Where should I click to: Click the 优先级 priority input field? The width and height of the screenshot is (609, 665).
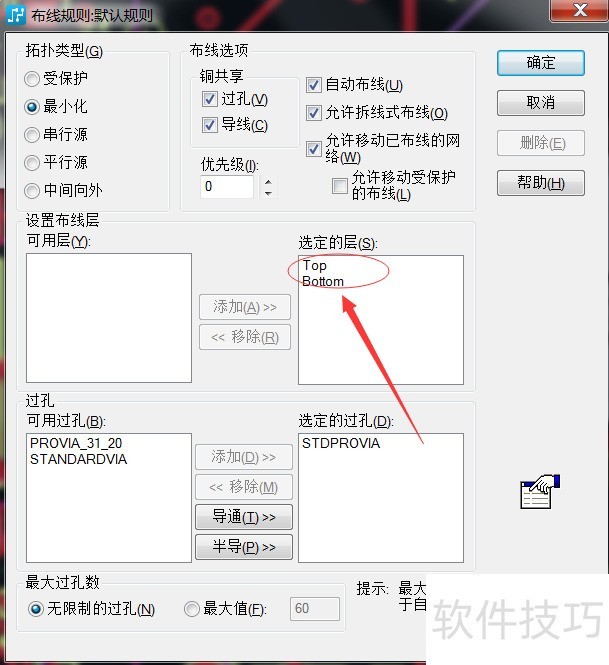(226, 187)
